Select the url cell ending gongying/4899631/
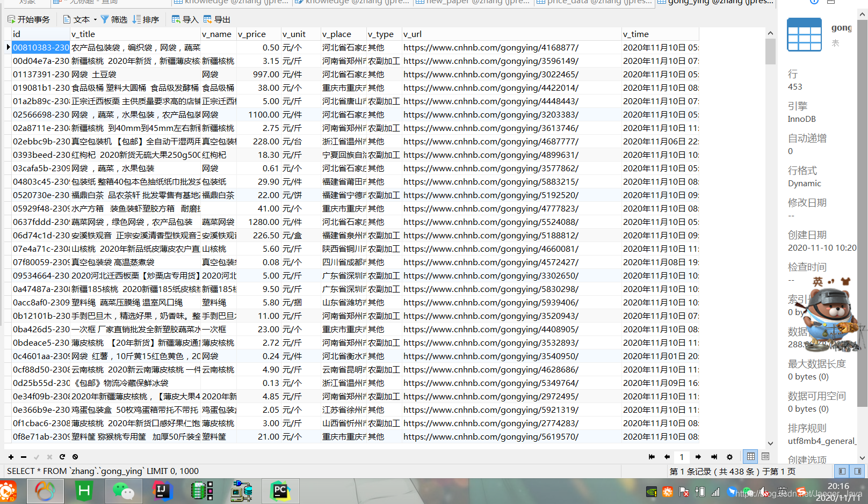The width and height of the screenshot is (868, 504). pyautogui.click(x=512, y=155)
